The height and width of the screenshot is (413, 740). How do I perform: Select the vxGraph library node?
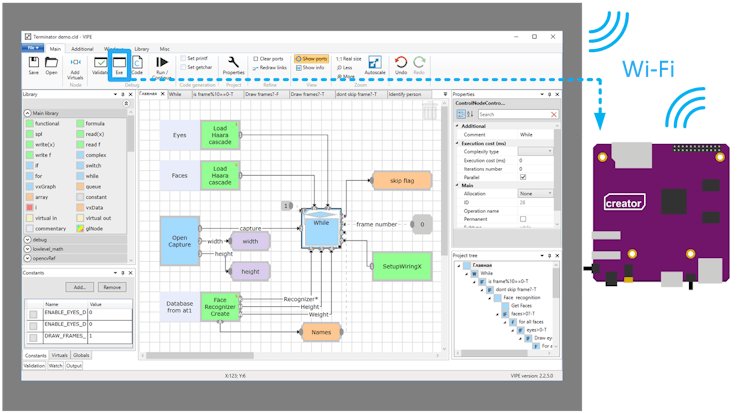[41, 186]
